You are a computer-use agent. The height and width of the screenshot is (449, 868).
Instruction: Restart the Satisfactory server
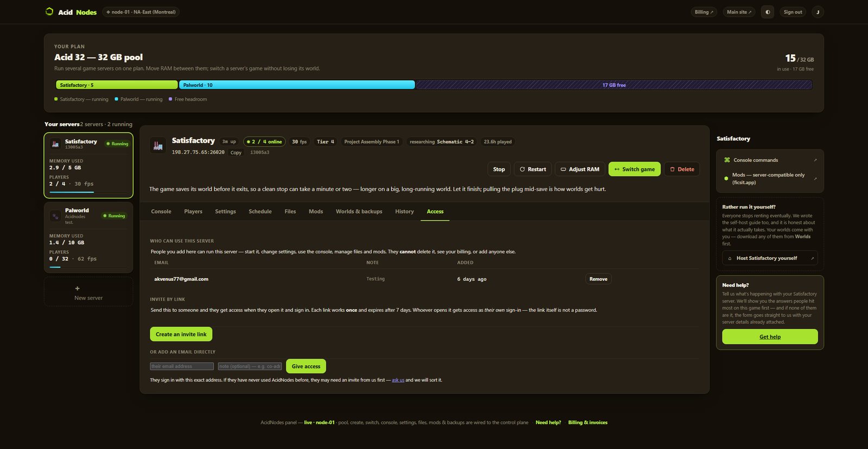coord(533,169)
